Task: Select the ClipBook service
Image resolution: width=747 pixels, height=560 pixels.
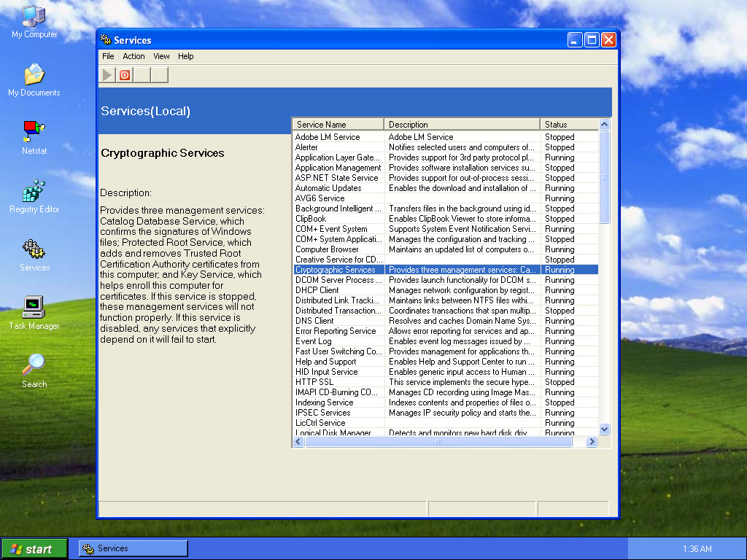Action: coord(446,219)
